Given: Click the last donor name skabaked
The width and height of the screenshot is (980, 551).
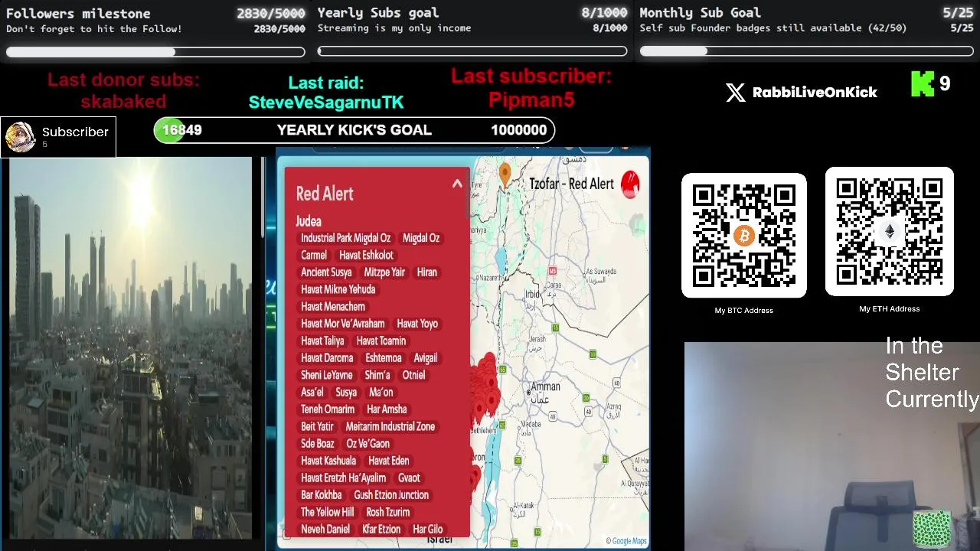Looking at the screenshot, I should tap(123, 102).
